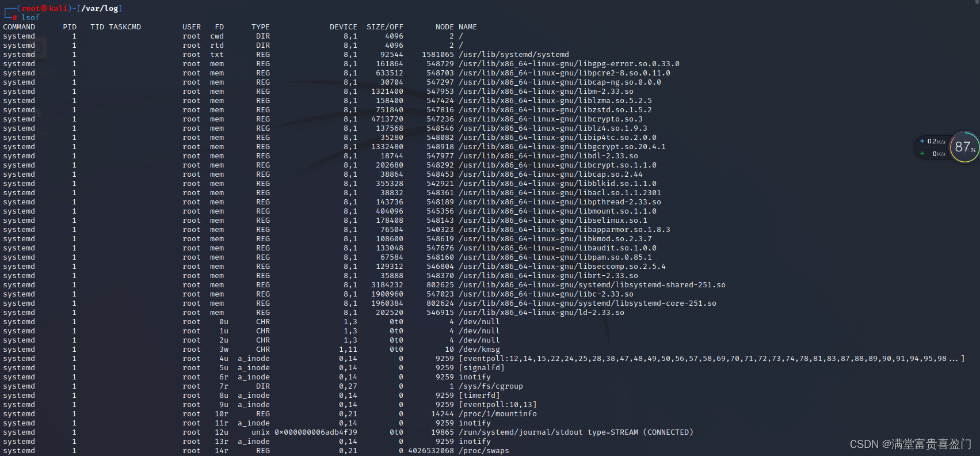Screen dimensions: 980x456
Task: Click libacl.so.1.1.2301 library path
Action: [560, 193]
